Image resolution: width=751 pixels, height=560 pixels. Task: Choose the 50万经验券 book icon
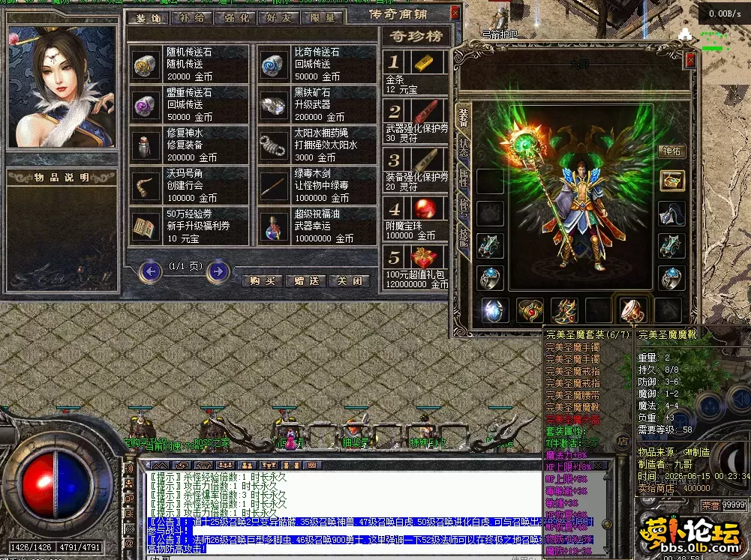[x=146, y=227]
